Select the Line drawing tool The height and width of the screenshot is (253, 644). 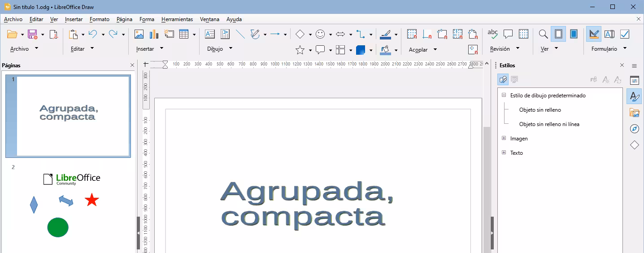240,34
